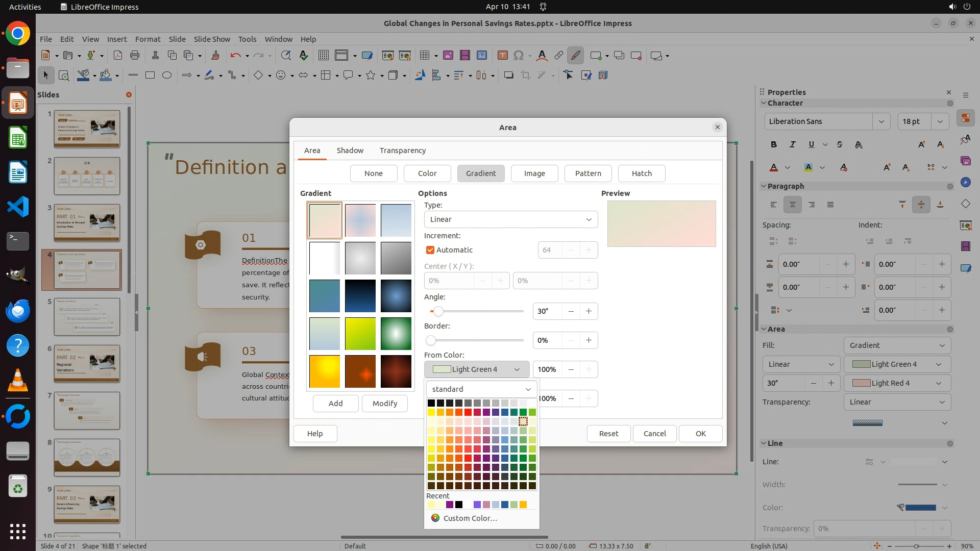The height and width of the screenshot is (551, 980).
Task: Uncheck the Automatic increment checkbox
Action: click(430, 250)
